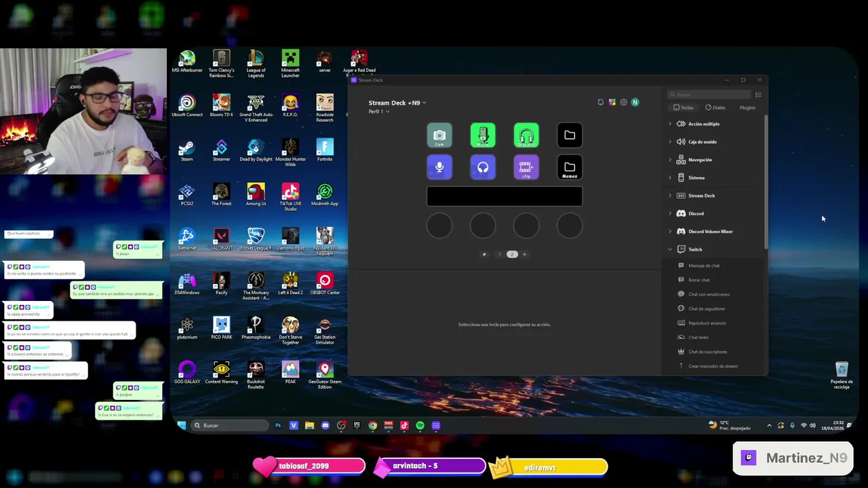Screen dimensions: 868x488
Task: Toggle the actions list view icon
Action: click(758, 95)
